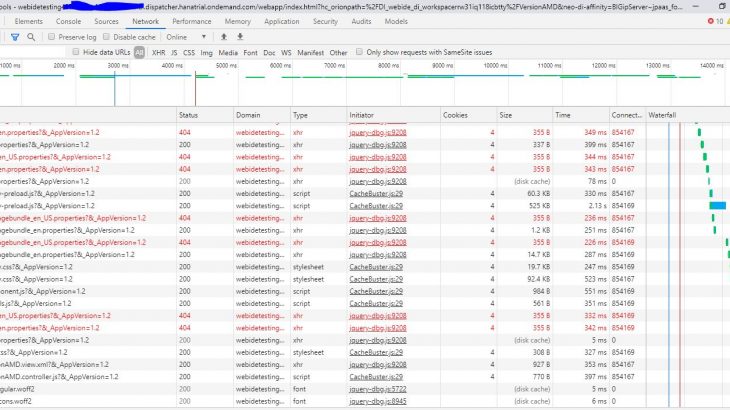730x410 pixels.
Task: Click the blue waterfall bar for preload.js
Action: click(718, 206)
